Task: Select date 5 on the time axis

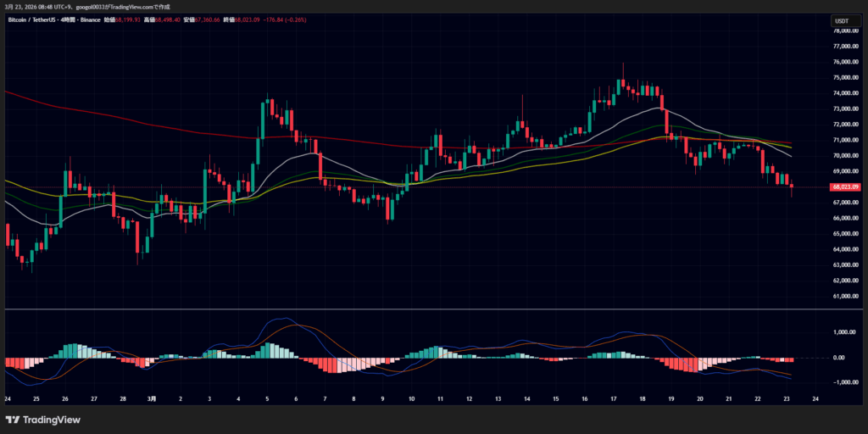Action: click(267, 398)
